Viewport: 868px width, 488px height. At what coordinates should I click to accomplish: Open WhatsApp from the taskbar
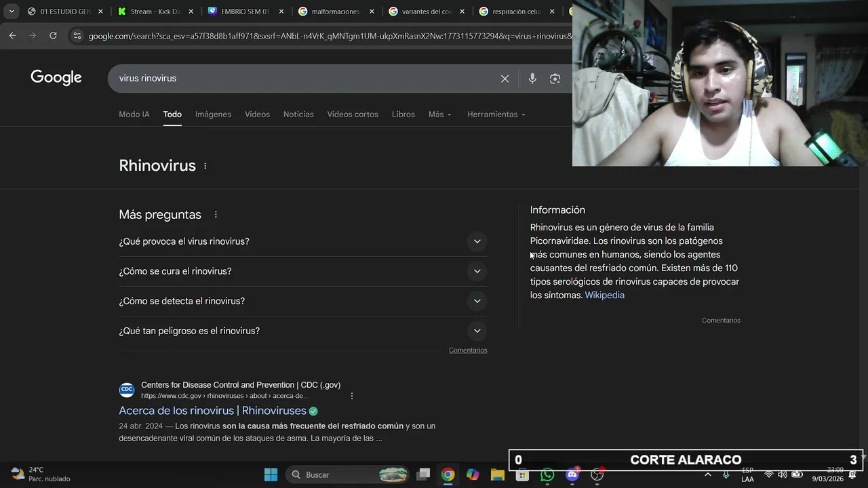(x=547, y=474)
